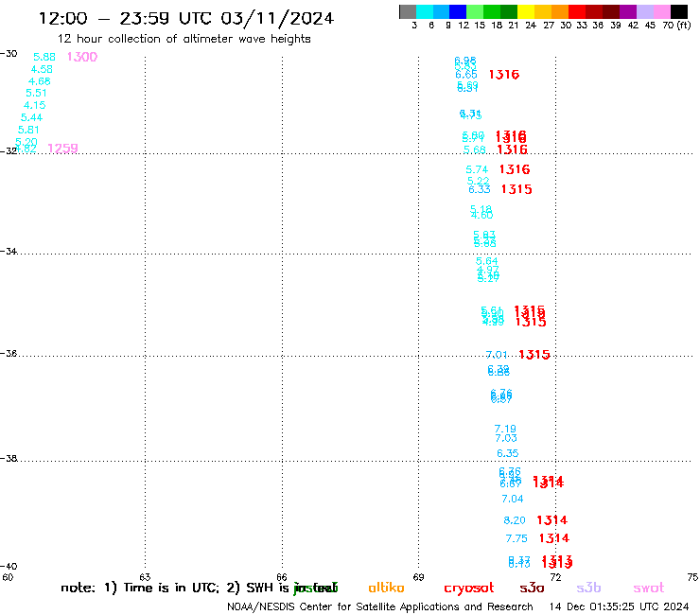Click the wave height value 5.88
700x615 pixels.
coord(44,57)
